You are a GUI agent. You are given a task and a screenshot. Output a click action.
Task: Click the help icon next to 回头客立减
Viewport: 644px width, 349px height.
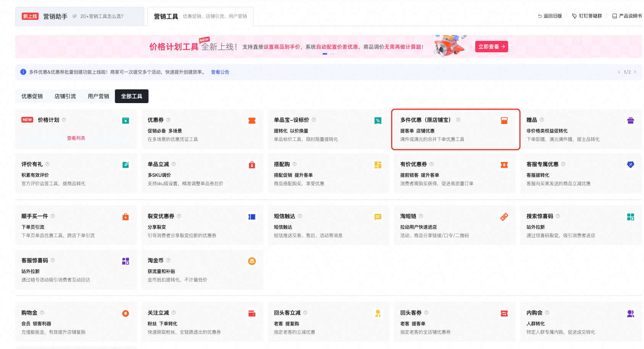305,313
